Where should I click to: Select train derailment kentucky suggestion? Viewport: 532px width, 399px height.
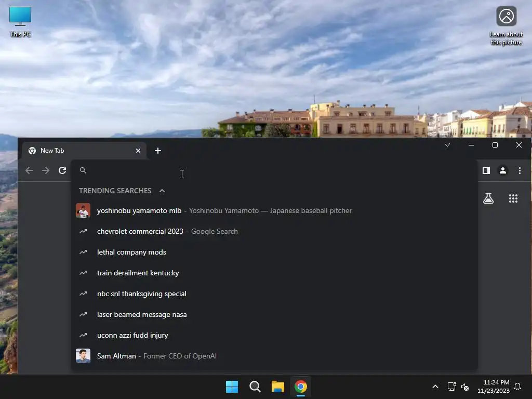point(274,273)
